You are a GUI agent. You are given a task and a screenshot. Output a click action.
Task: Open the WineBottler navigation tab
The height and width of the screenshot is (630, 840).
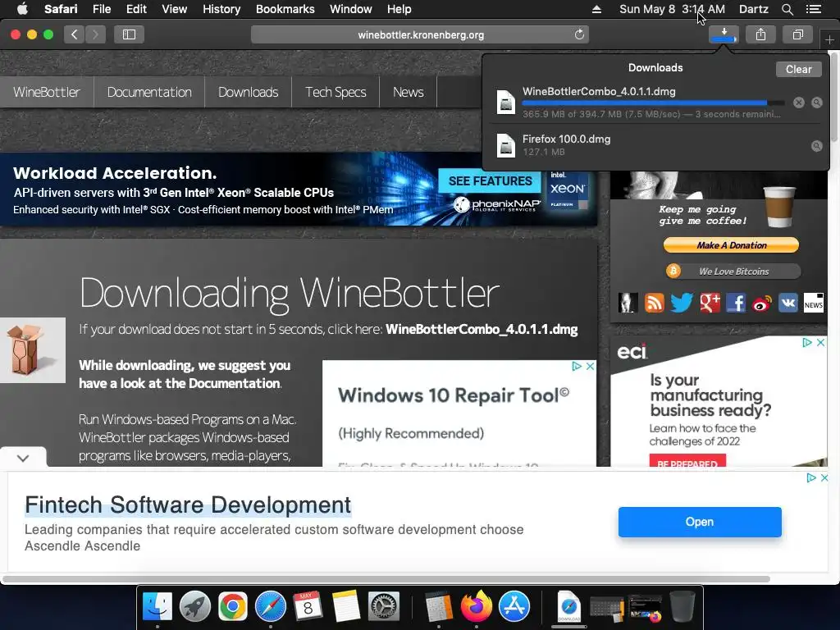tap(47, 92)
